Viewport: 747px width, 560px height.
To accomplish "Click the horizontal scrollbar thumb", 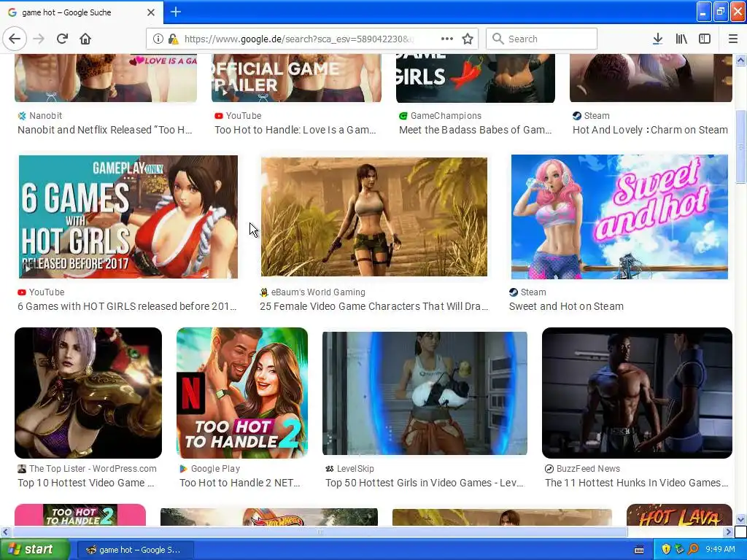I will [320, 532].
